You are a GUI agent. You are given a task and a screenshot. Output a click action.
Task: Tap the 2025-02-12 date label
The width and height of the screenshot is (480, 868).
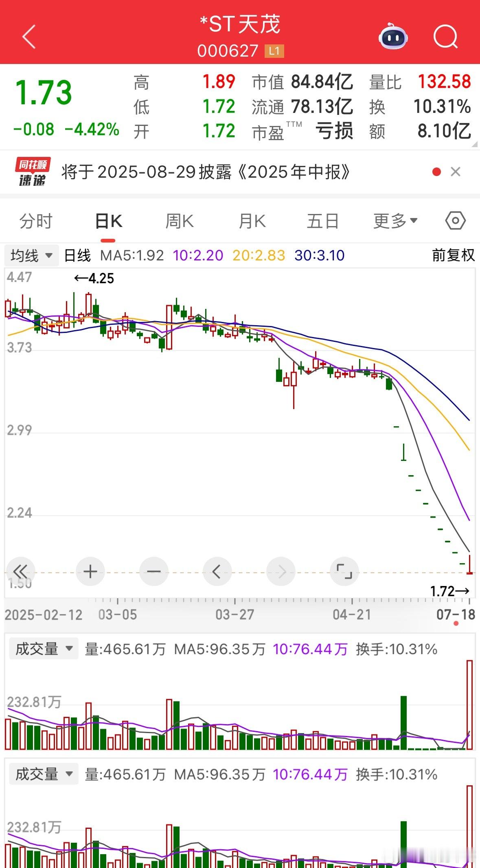click(44, 615)
